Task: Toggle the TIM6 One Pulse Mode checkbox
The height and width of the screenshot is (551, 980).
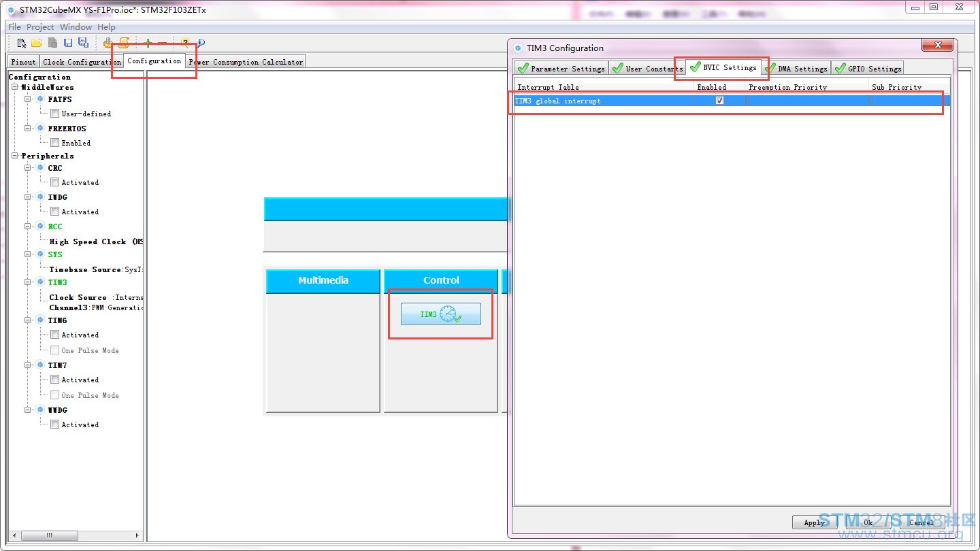Action: pos(54,350)
